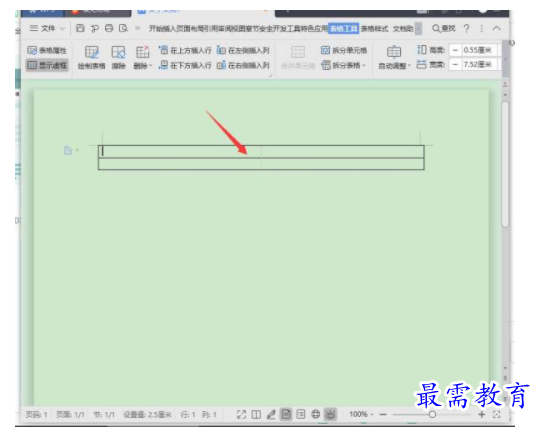Click the column width icon beside 宽度
The image size is (538, 427).
pos(422,65)
